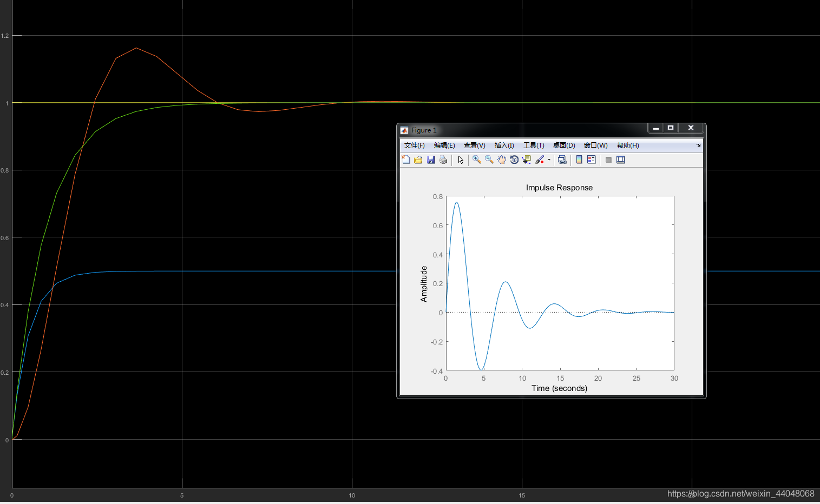Open the 窗口(W) menu
820x504 pixels.
[x=596, y=145]
